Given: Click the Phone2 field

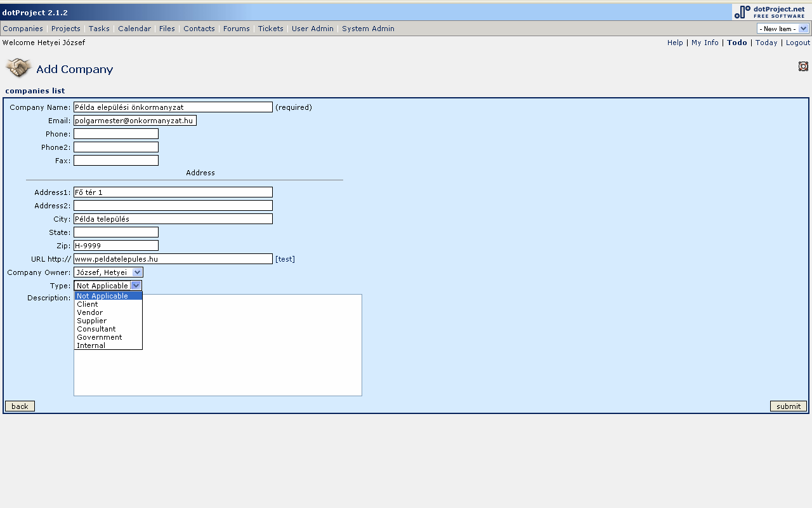Looking at the screenshot, I should pos(116,147).
